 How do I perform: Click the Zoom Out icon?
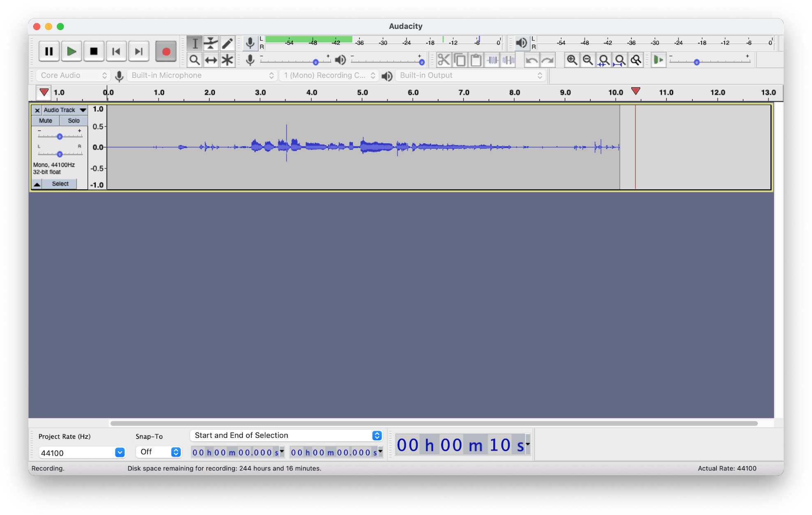[588, 60]
